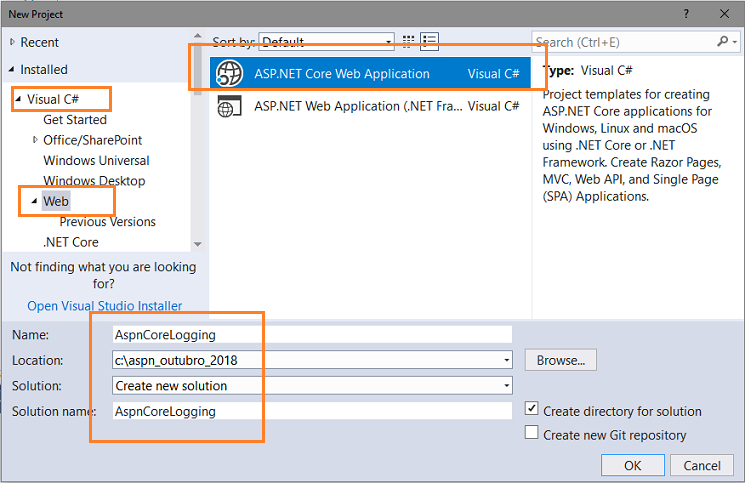Select ASP.NET Web Application (.NET Fra... row text
This screenshot has width=745, height=483.
click(358, 106)
